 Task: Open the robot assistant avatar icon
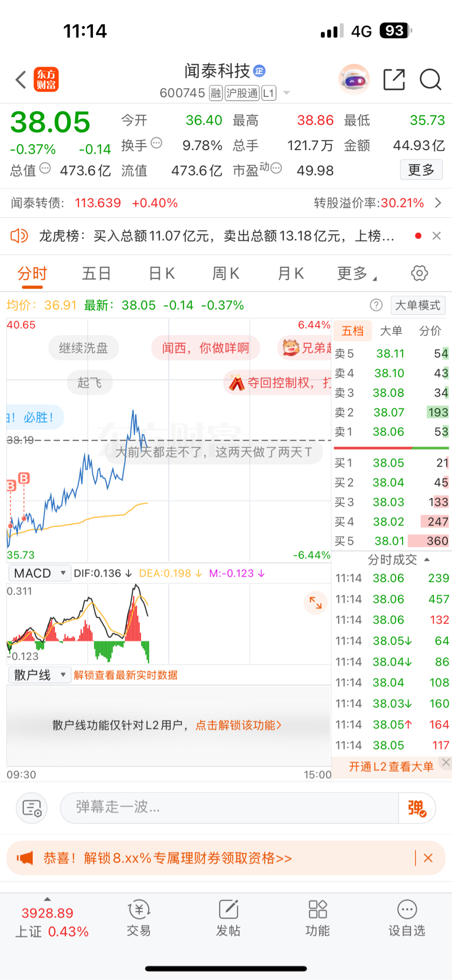354,79
